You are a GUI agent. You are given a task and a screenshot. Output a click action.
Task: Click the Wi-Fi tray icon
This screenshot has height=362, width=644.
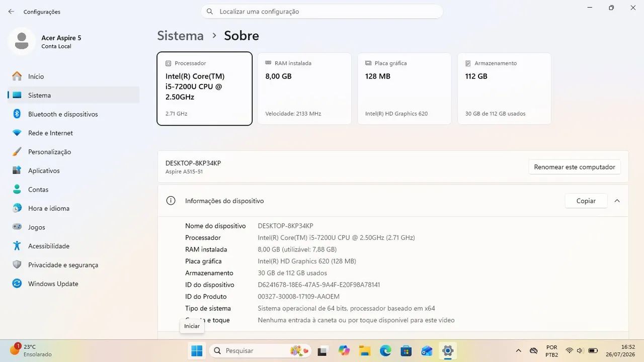pyautogui.click(x=570, y=350)
